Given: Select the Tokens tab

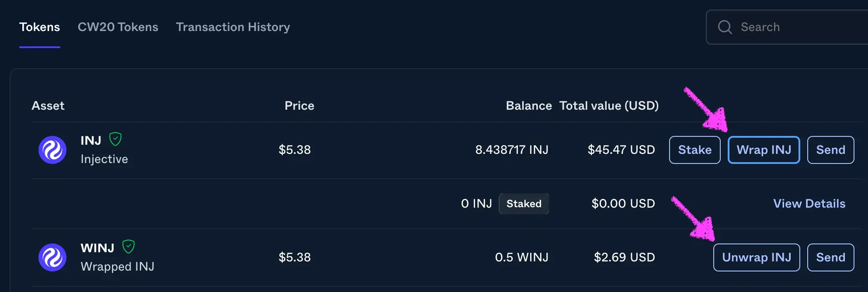Looking at the screenshot, I should (x=40, y=27).
